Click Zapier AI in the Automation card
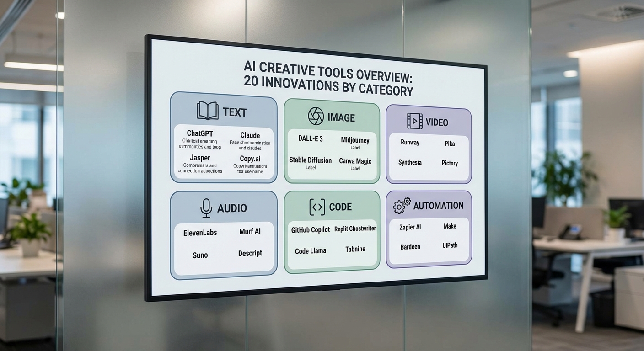This screenshot has width=644, height=351. coord(410,227)
